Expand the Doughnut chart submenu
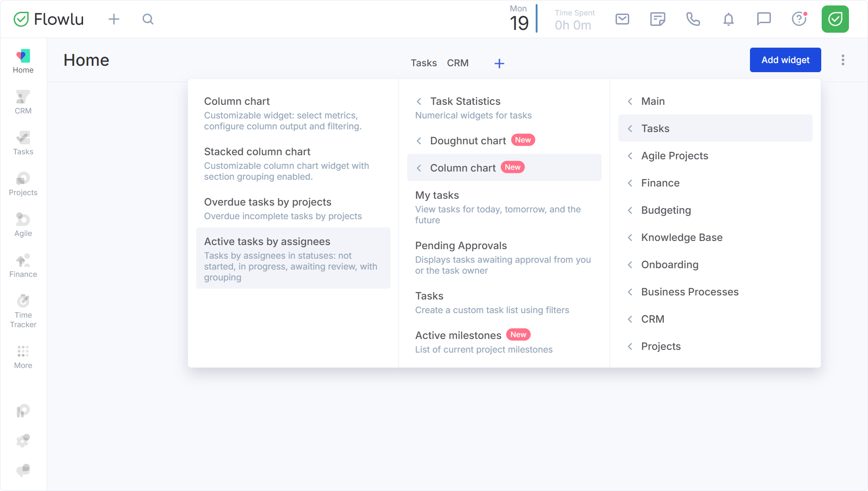 (468, 141)
